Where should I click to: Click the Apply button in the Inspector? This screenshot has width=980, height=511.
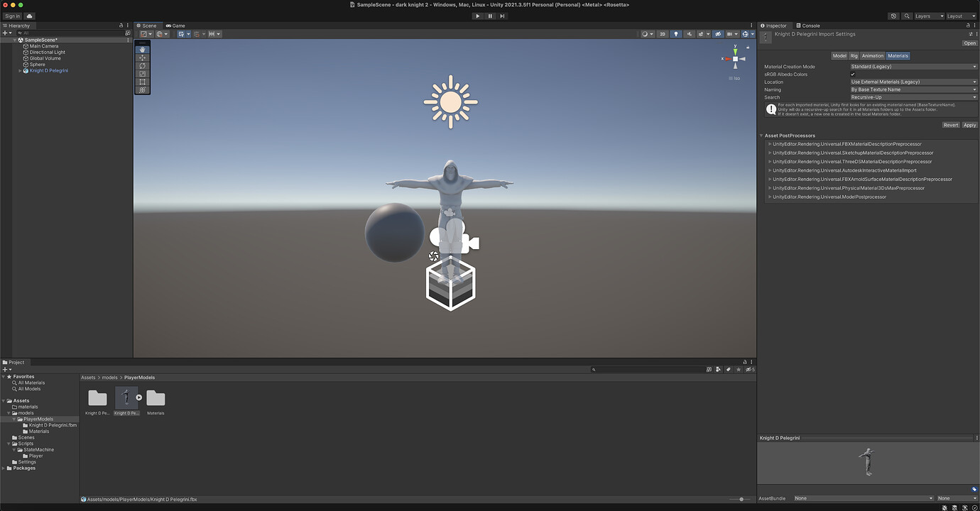969,125
